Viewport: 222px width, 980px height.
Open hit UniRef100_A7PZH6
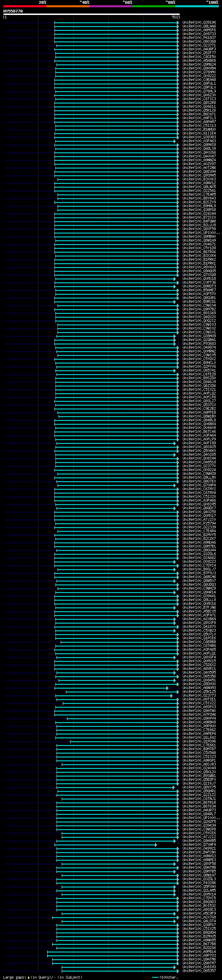[199, 714]
